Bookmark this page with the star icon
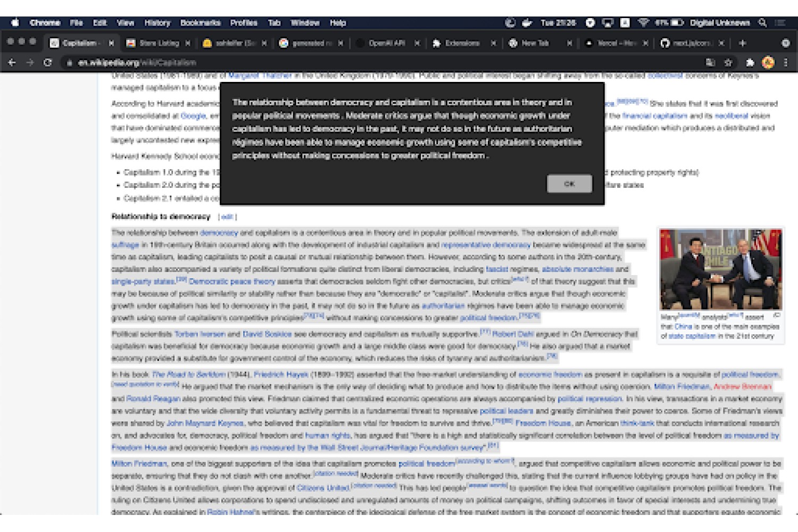 point(728,62)
